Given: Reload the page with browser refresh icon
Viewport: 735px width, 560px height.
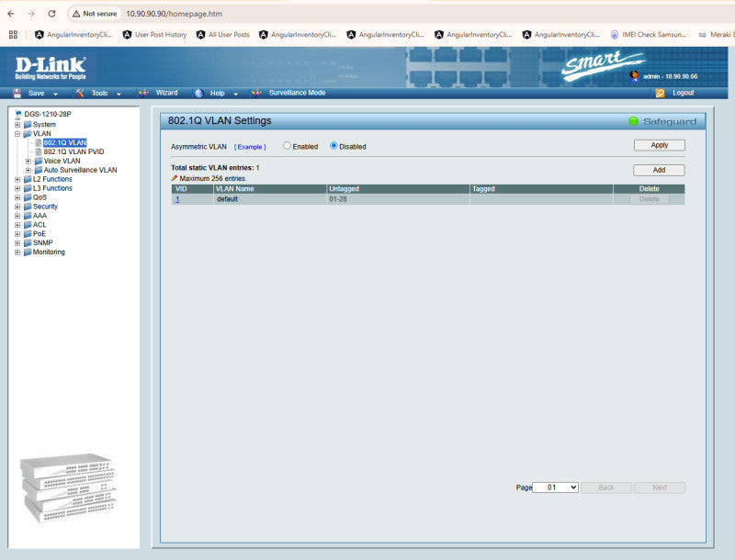Looking at the screenshot, I should (x=51, y=14).
